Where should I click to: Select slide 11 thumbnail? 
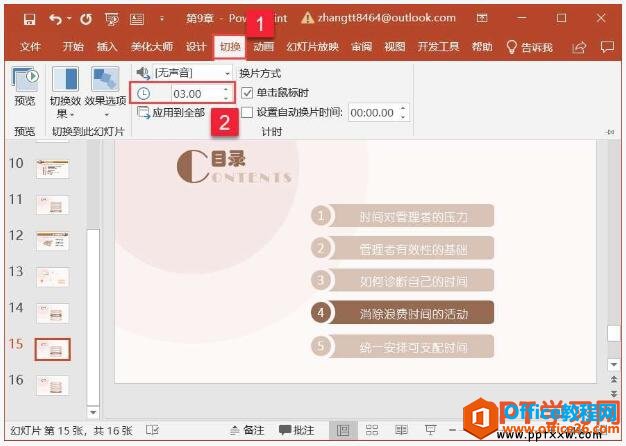(52, 205)
